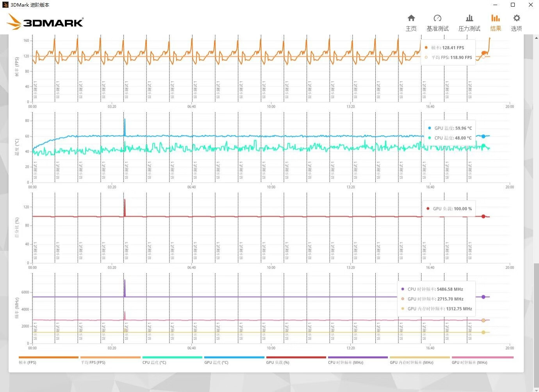
Task: Click the 3DMARK logo in the header
Action: [x=45, y=22]
